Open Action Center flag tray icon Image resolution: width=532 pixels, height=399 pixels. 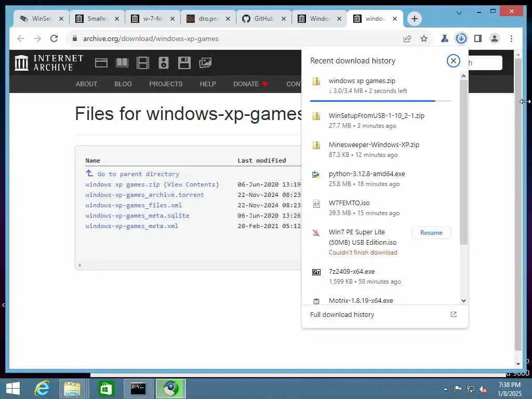[458, 389]
